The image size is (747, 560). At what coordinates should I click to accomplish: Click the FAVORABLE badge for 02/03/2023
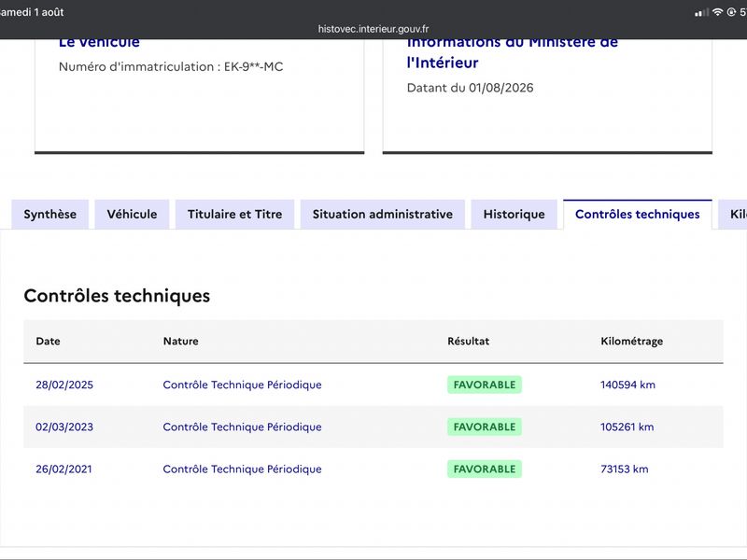click(485, 427)
